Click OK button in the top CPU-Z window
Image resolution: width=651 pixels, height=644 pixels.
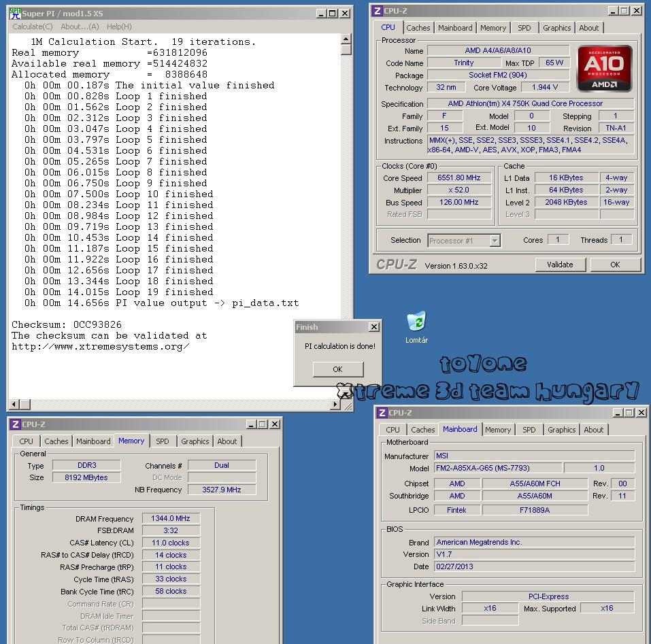(x=616, y=265)
